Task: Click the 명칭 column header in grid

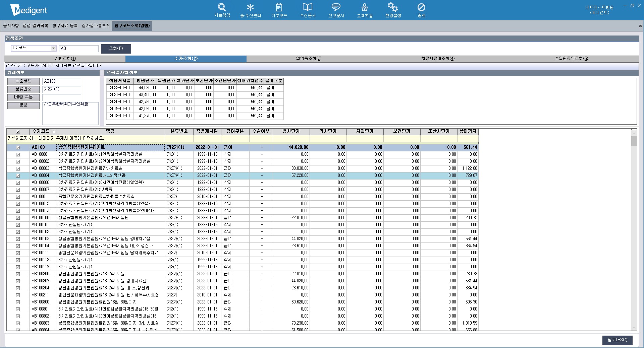Action: 110,131
